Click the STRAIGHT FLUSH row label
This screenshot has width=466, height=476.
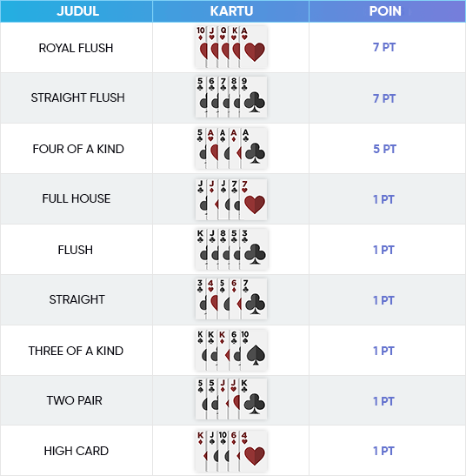click(77, 97)
